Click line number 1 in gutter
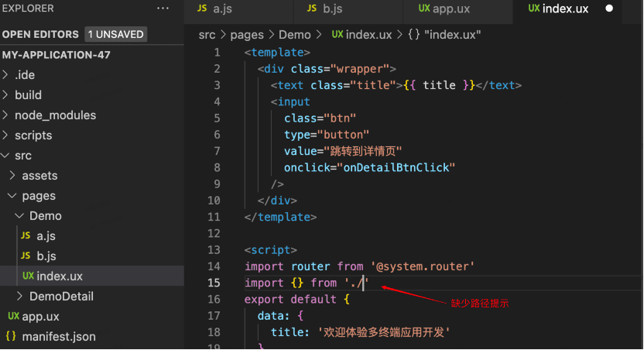 [217, 53]
